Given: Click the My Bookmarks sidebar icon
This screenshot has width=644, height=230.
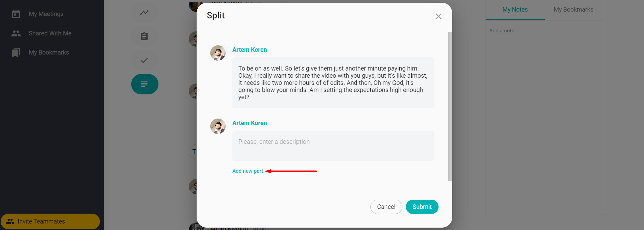Looking at the screenshot, I should (16, 52).
